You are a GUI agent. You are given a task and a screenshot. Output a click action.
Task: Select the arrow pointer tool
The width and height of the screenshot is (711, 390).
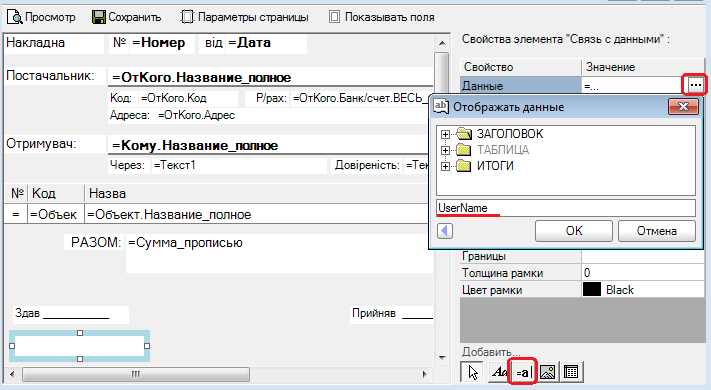point(472,372)
